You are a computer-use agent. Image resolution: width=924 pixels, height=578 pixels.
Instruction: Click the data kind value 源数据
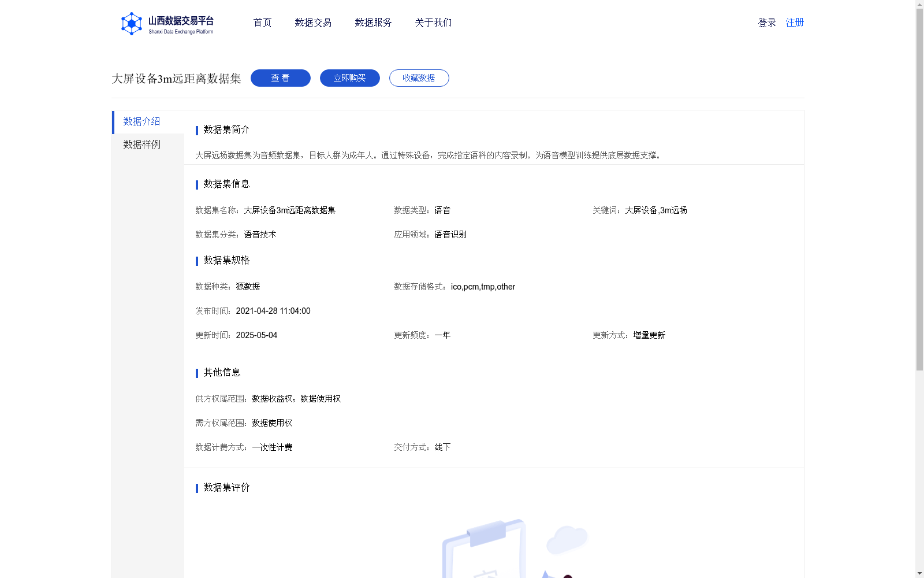tap(248, 287)
